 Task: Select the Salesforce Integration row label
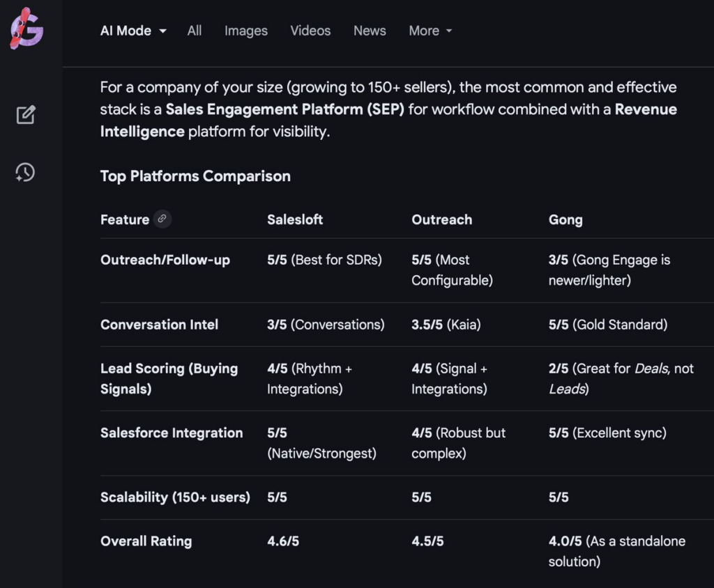click(x=172, y=433)
